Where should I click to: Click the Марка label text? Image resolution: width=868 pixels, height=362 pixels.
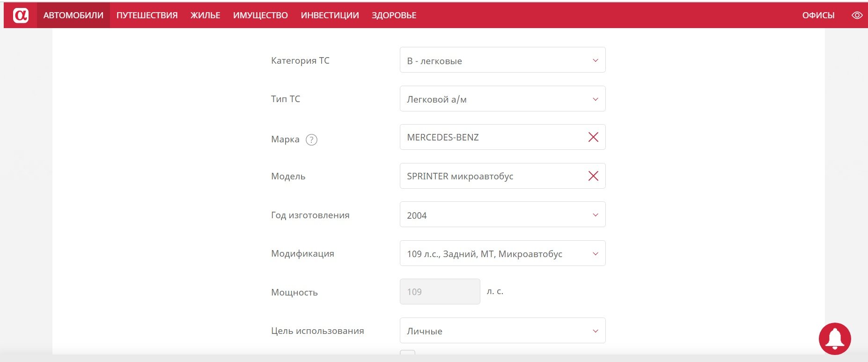click(285, 140)
